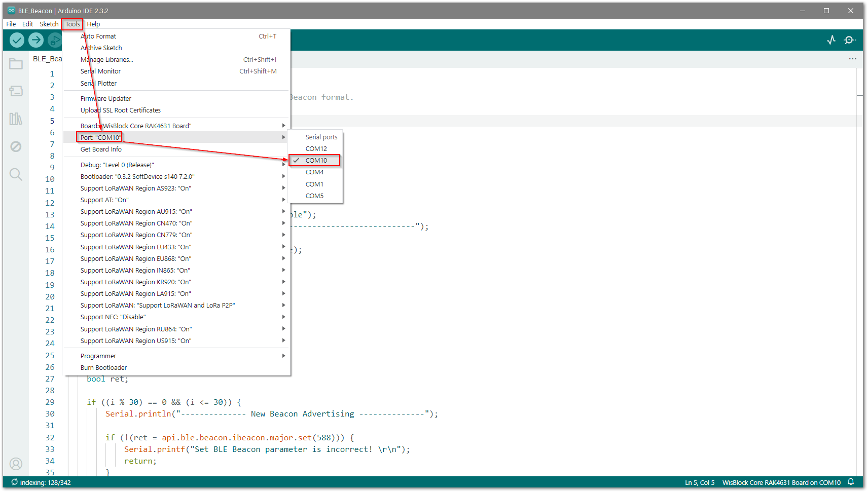Open the Sketch menu
Screen dimensions: 868x492
49,24
